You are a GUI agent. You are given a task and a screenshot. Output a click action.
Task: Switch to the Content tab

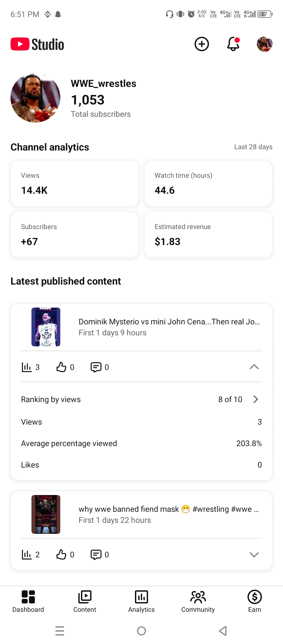point(85,601)
